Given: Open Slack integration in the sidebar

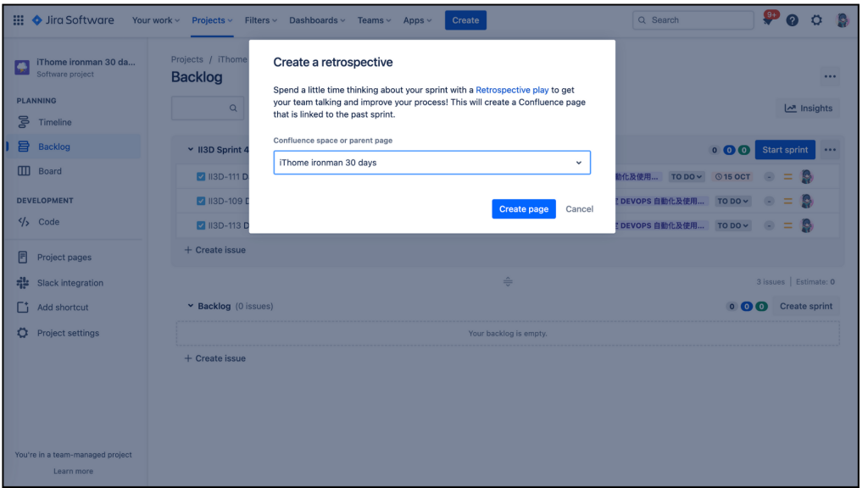Looking at the screenshot, I should click(73, 283).
